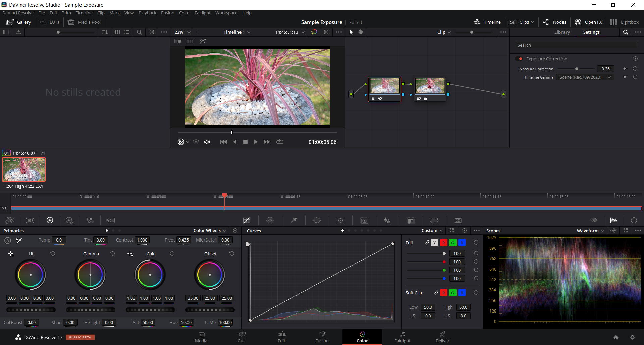Viewport: 644px width, 345px height.
Task: Toggle the Y luminance curve channel
Action: 435,243
